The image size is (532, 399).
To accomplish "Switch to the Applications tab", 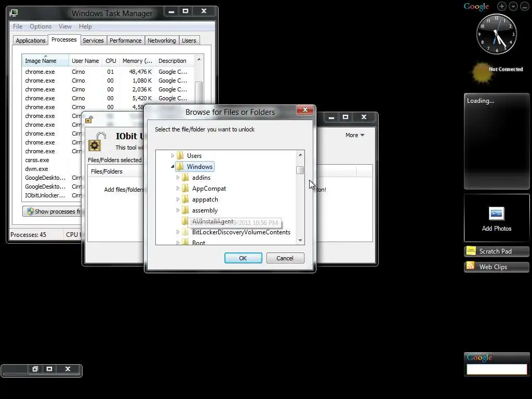I will coord(31,41).
